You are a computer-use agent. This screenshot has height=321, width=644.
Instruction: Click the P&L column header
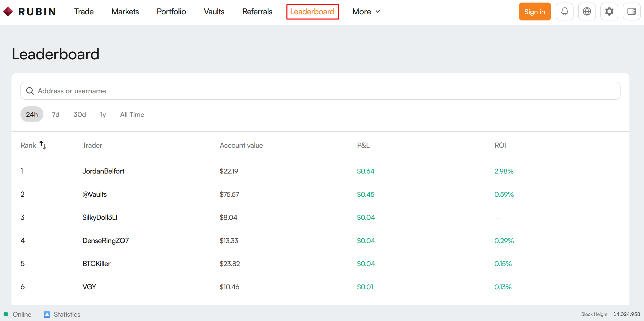pyautogui.click(x=363, y=145)
